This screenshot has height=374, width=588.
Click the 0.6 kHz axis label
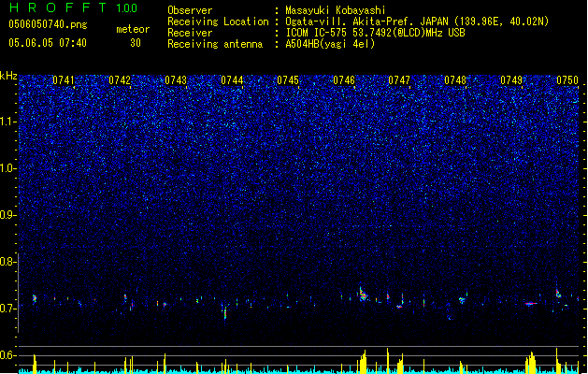click(x=7, y=355)
